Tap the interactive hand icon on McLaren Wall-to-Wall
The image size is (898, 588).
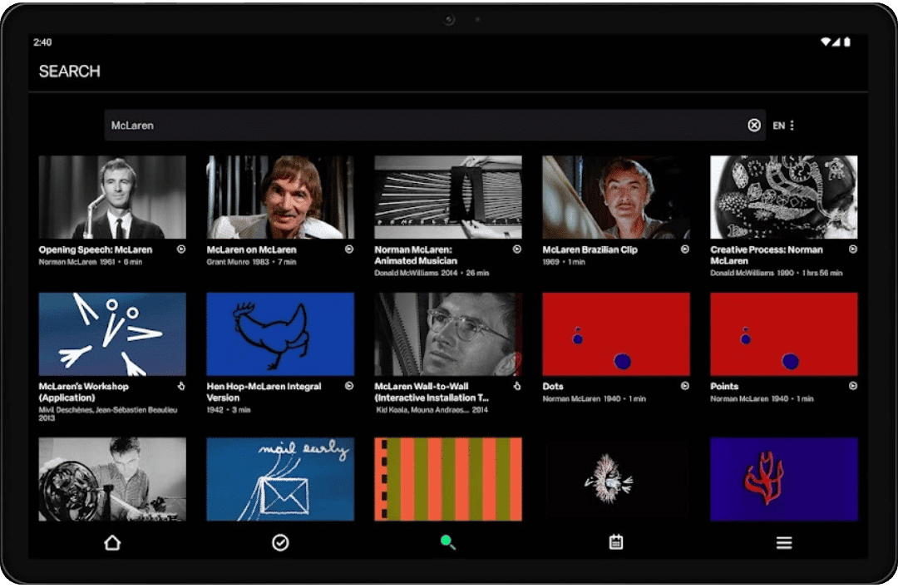coord(516,386)
